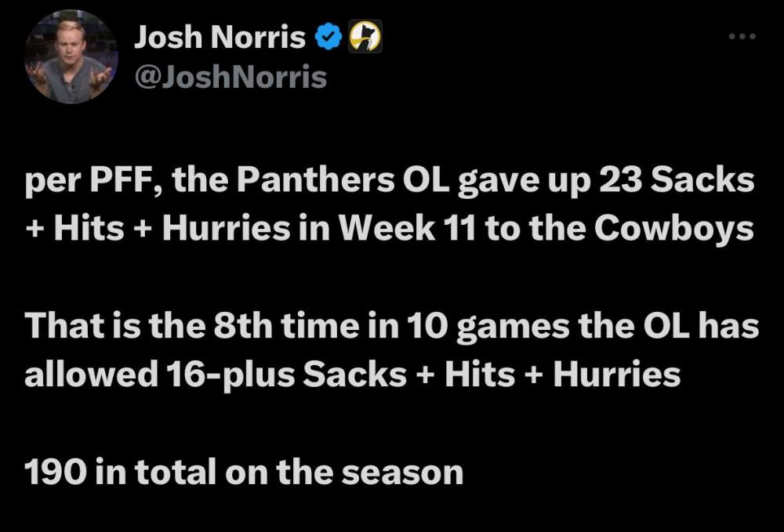Click the word "allowed" in the tweet
The image size is (784, 532).
coord(89,374)
